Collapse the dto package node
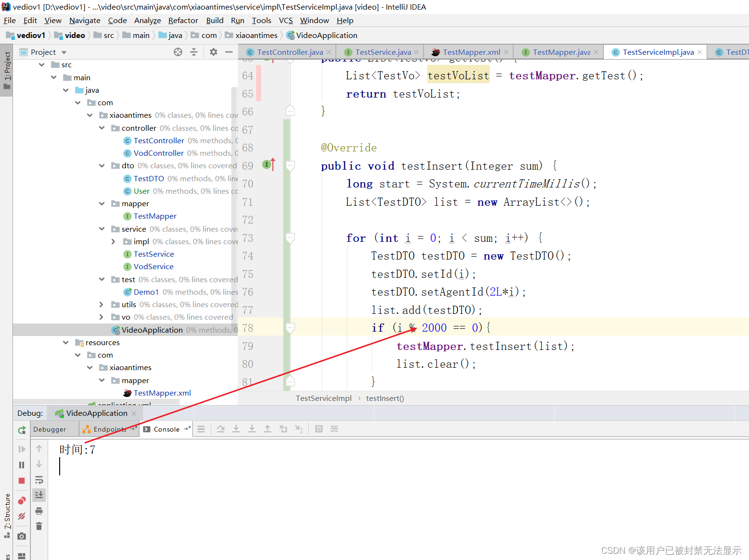The image size is (749, 560). click(102, 166)
